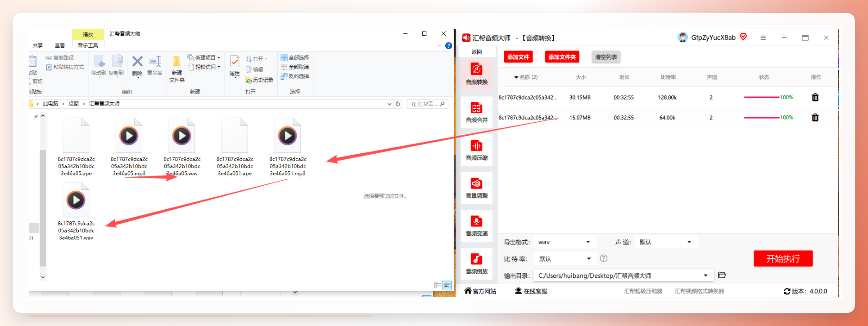Expand 比特率 bitrate dropdown
Viewport: 868px width, 326px height.
pos(589,259)
